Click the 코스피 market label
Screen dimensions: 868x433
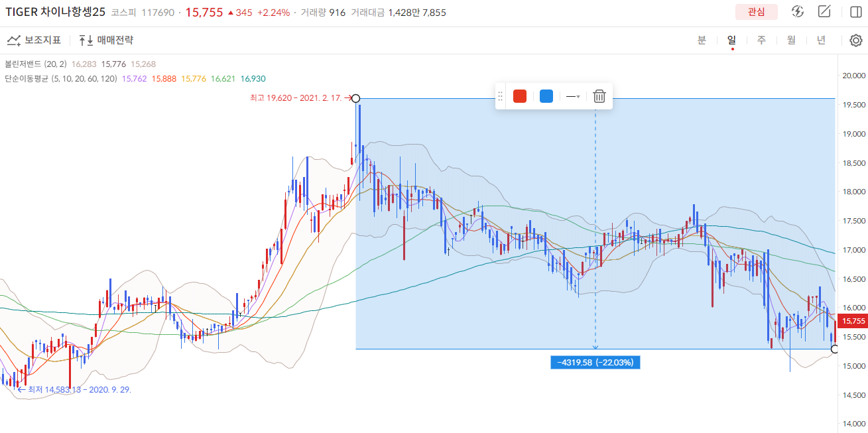pyautogui.click(x=124, y=13)
